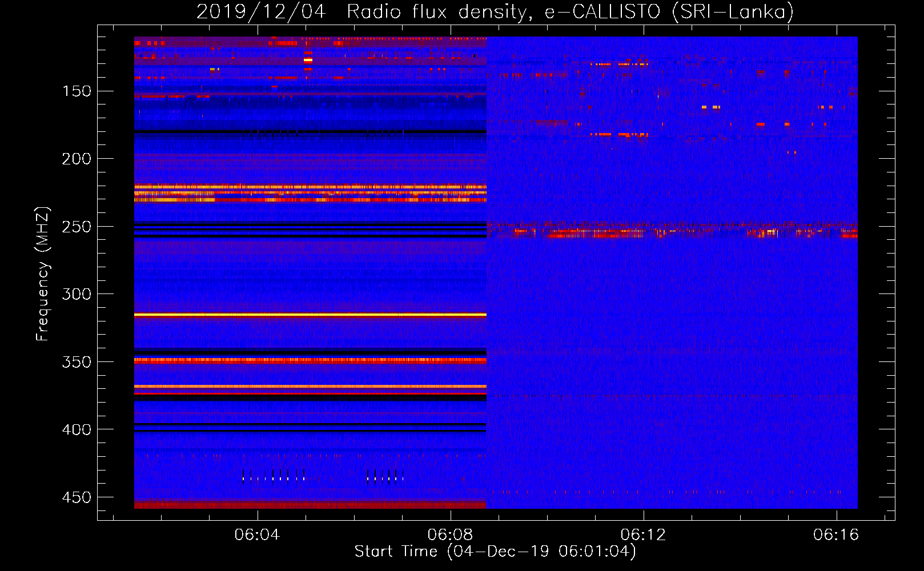This screenshot has width=924, height=571.
Task: Select the 350 frequency tick label
Action: (x=77, y=362)
